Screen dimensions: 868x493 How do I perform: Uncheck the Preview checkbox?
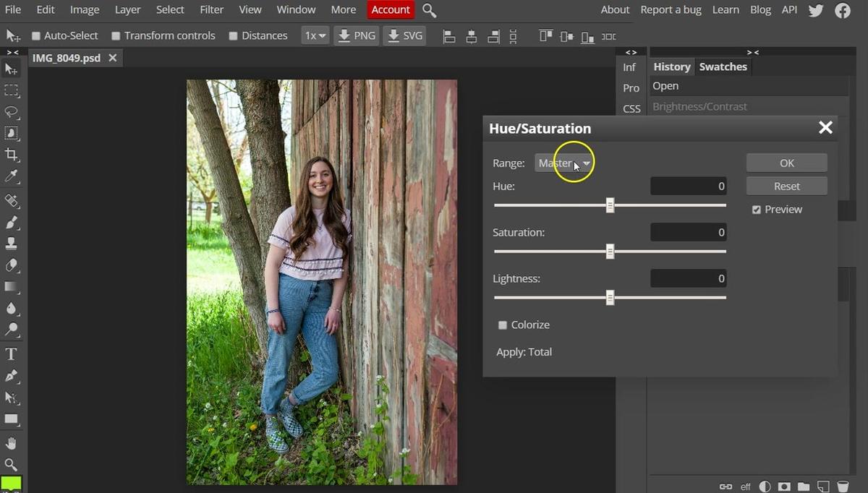(757, 210)
